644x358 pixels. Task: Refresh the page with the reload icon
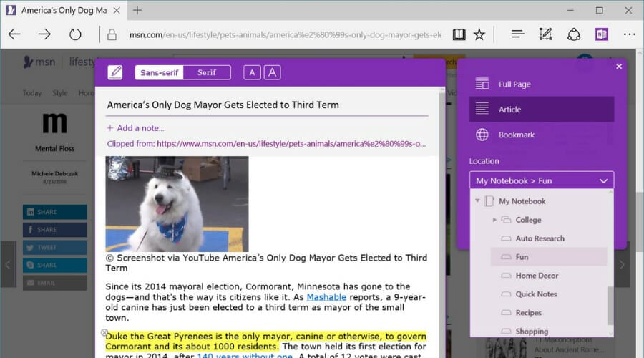point(75,34)
